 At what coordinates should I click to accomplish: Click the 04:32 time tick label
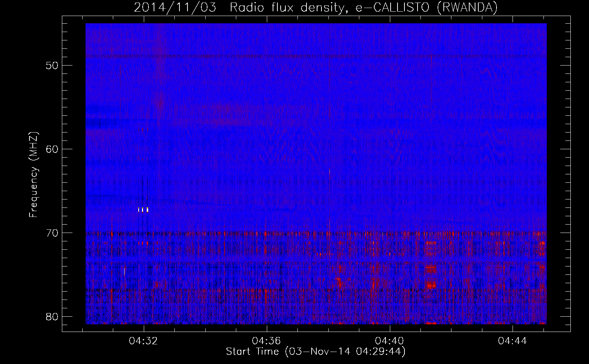coord(143,341)
